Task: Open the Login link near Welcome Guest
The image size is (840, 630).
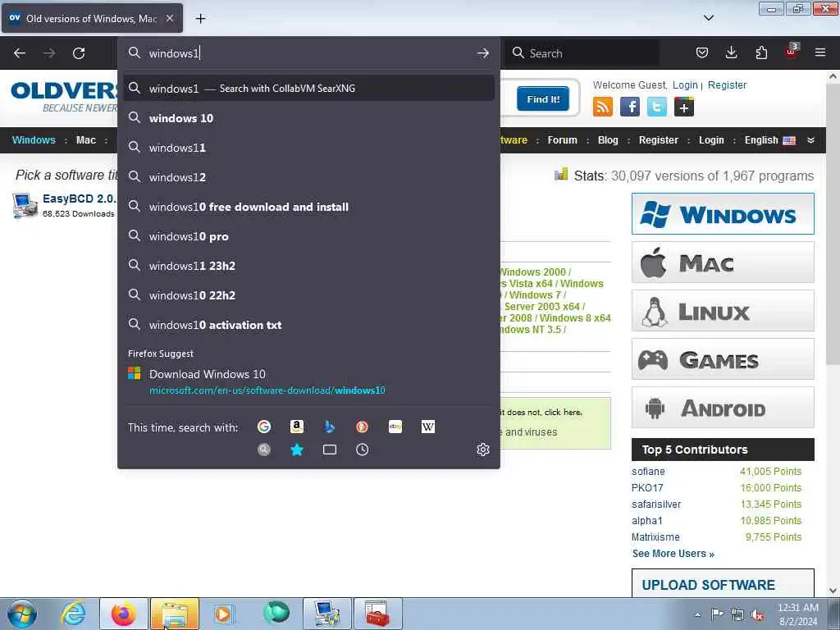Action: 685,84
